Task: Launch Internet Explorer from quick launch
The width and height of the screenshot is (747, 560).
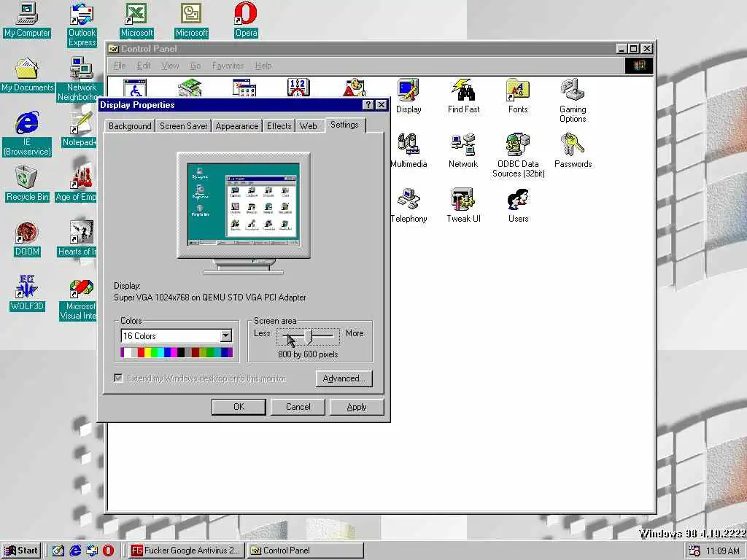Action: tap(75, 551)
